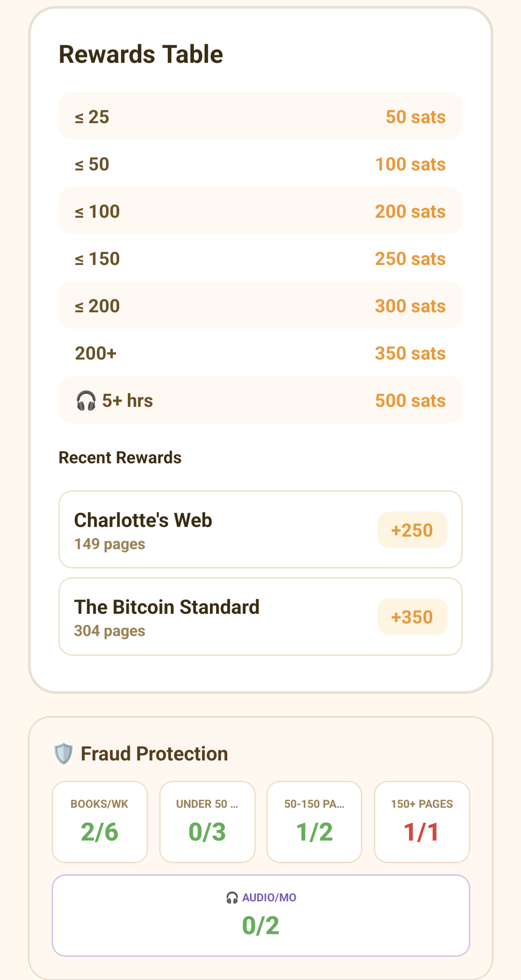Select the ≤ 200 pages reward row
This screenshot has height=980, width=521.
pyautogui.click(x=260, y=305)
